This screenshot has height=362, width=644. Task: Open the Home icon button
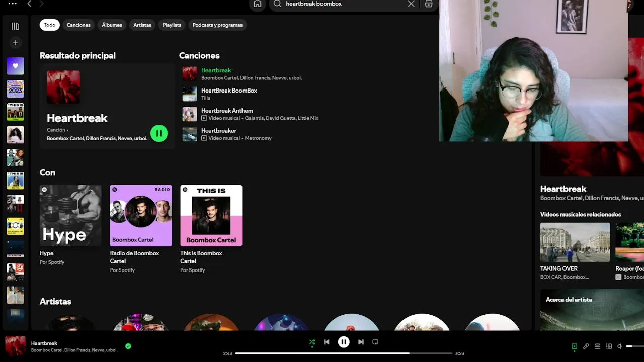pyautogui.click(x=257, y=4)
